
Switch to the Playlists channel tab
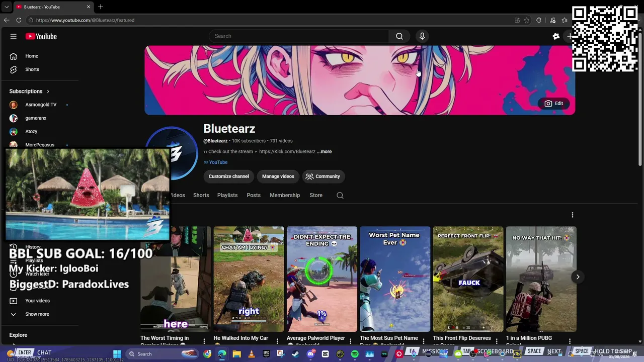[x=227, y=195]
